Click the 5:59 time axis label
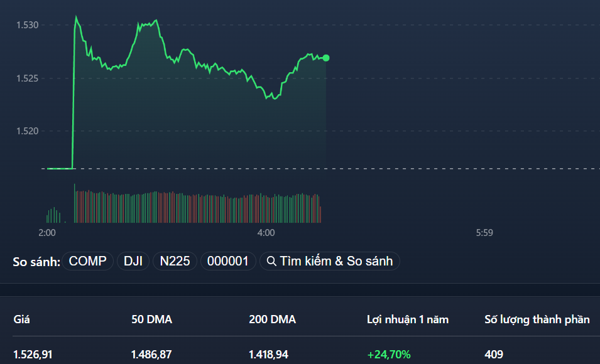Viewport: 600px width, 364px height. pos(484,232)
